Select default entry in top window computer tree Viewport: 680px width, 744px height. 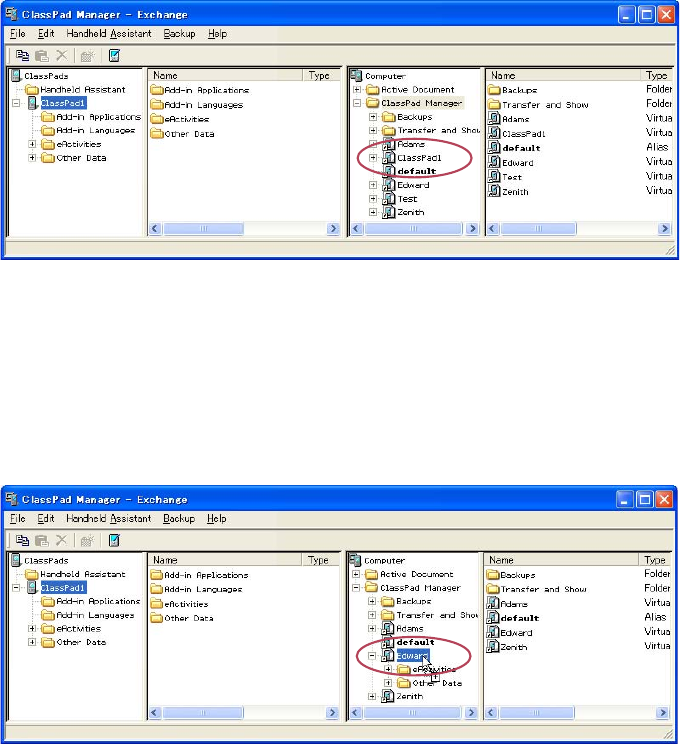coord(417,171)
